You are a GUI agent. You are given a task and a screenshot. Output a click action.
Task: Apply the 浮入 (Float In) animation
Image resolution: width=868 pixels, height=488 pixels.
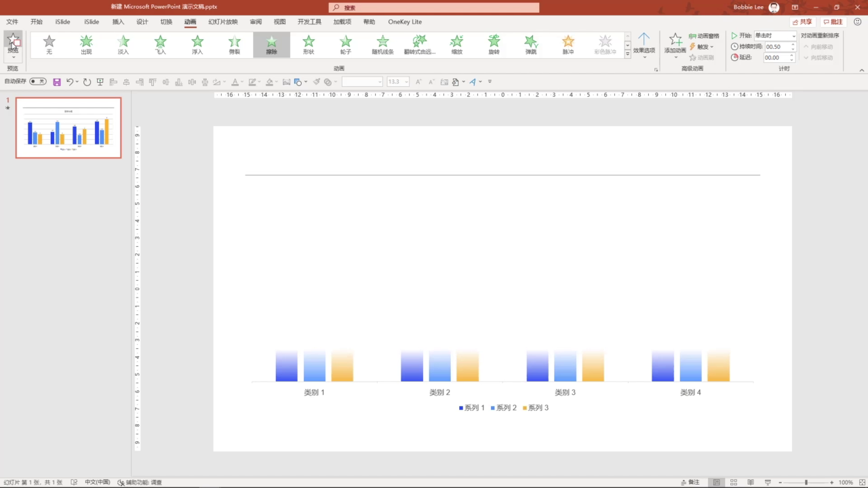197,45
